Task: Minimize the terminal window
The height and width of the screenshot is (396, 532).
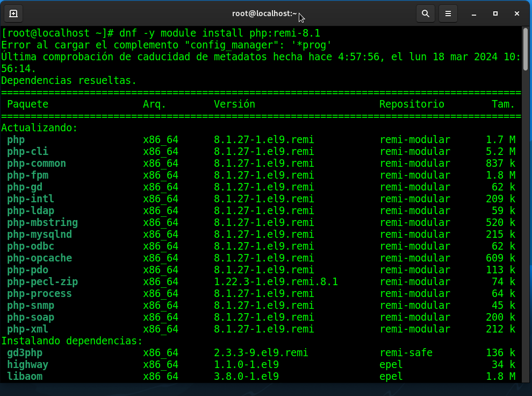Action: coord(474,13)
